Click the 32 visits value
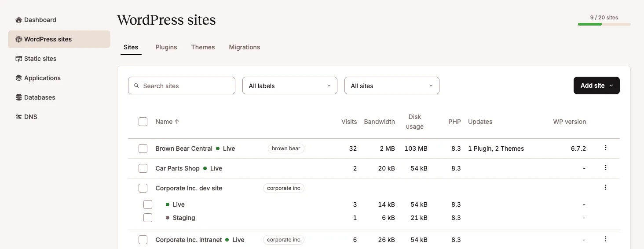The image size is (644, 249). tap(353, 149)
